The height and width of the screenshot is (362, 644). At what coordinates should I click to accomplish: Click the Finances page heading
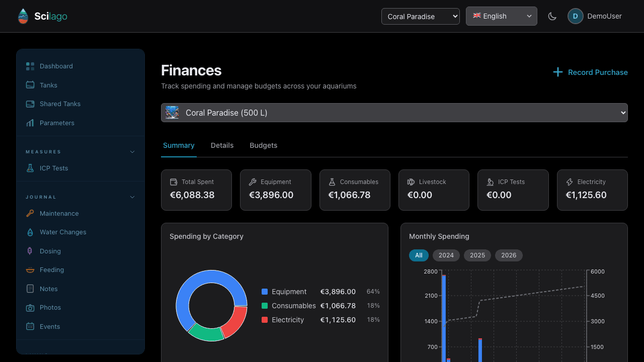coord(191,70)
